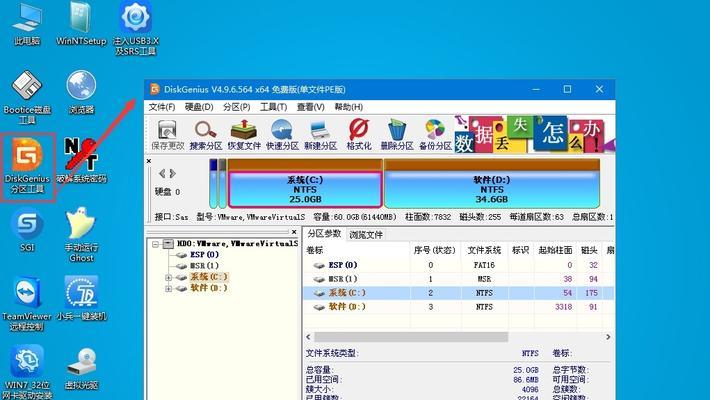Click the horizontal scrollbar right arrow
Screen dimensions: 710x400
click(608, 337)
